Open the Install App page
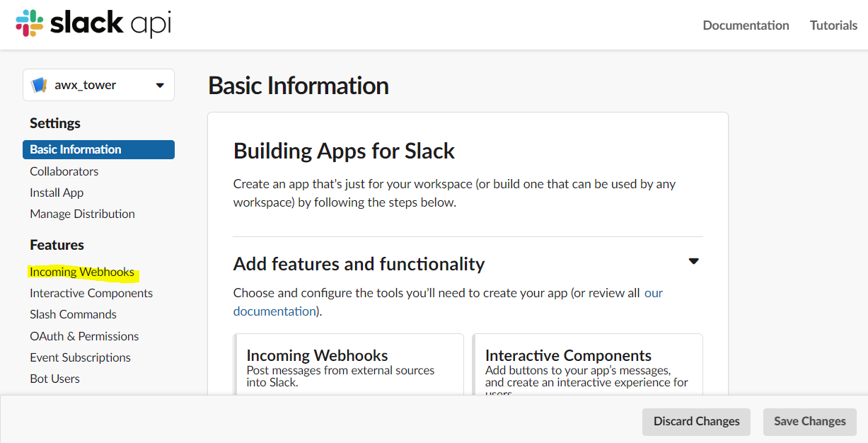The image size is (868, 443). 57,192
